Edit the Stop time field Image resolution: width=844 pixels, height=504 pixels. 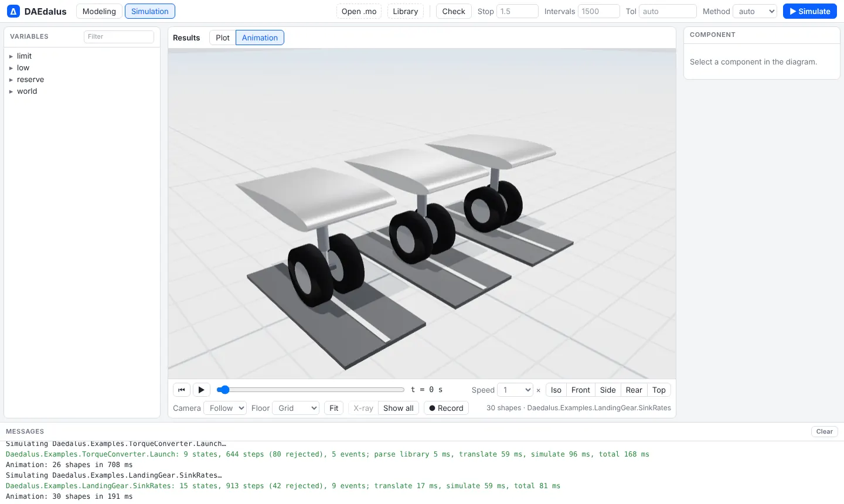[518, 11]
